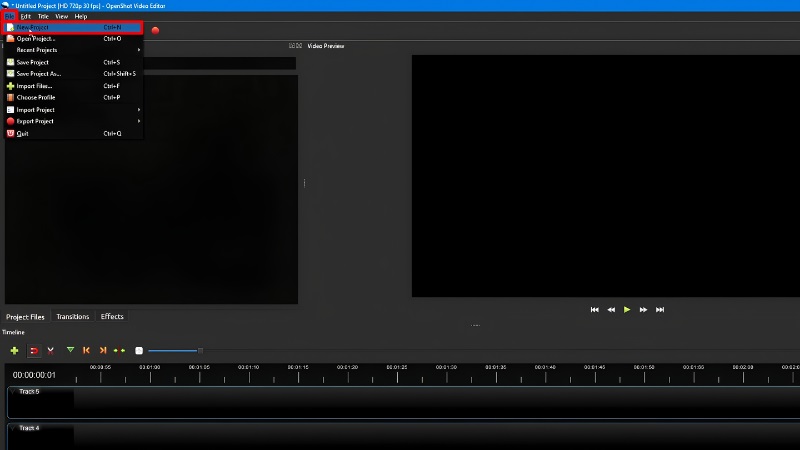Add a marker with the green triangle

pyautogui.click(x=70, y=350)
